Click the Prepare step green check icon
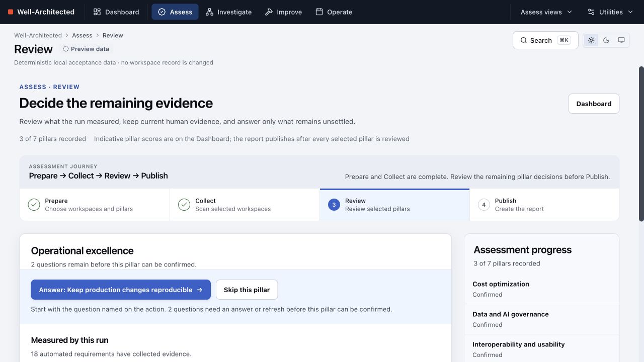This screenshot has width=644, height=362. pos(34,205)
